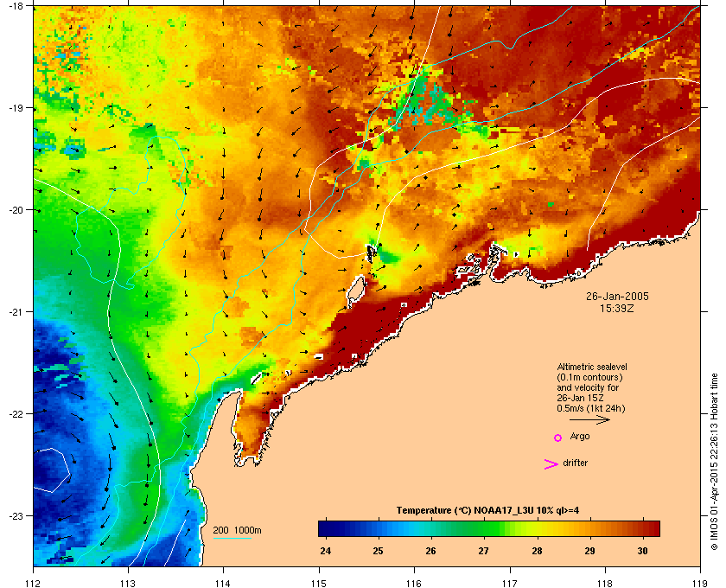The image size is (726, 588).
Task: Click the 'and velocity for' legend line
Action: 588,387
